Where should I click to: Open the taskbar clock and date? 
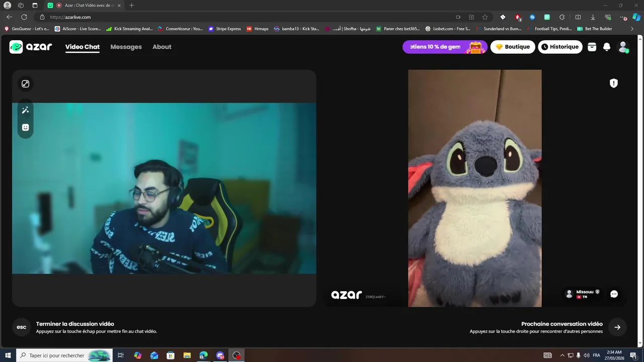pos(614,355)
